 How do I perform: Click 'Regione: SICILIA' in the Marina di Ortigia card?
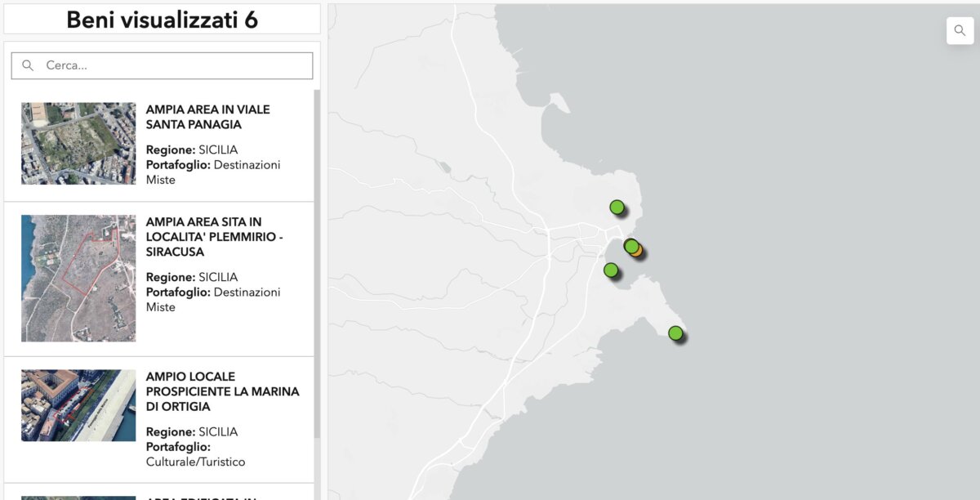[192, 431]
